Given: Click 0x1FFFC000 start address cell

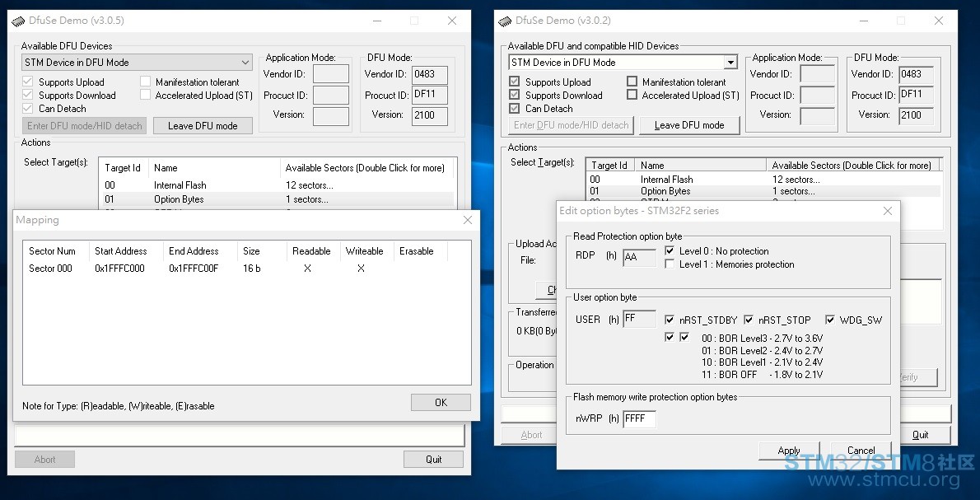Looking at the screenshot, I should click(x=119, y=269).
